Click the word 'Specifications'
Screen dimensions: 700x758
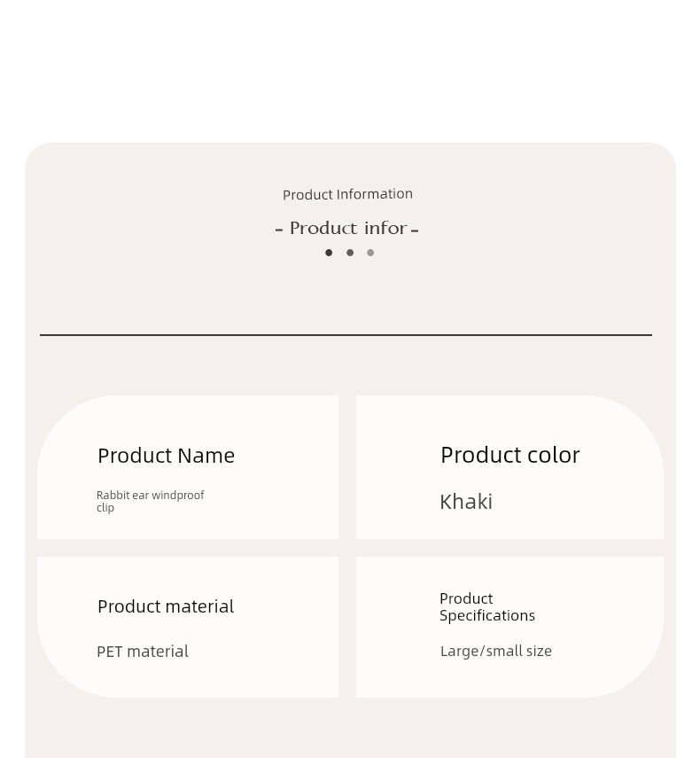click(x=487, y=615)
